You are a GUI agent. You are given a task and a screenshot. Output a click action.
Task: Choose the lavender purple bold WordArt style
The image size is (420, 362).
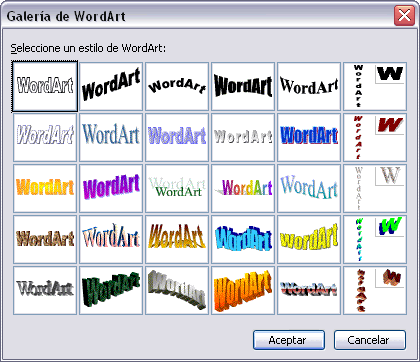click(177, 137)
